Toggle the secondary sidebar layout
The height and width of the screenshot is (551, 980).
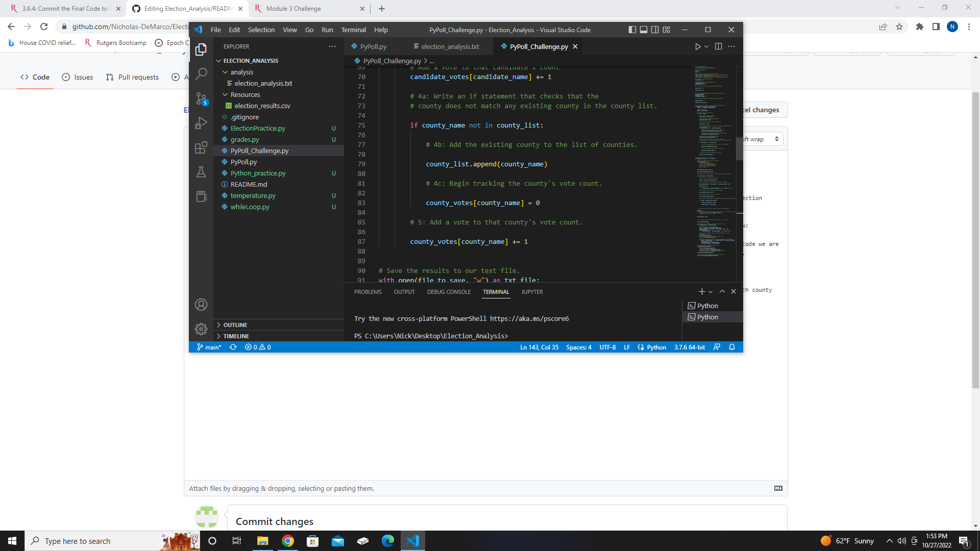(655, 30)
